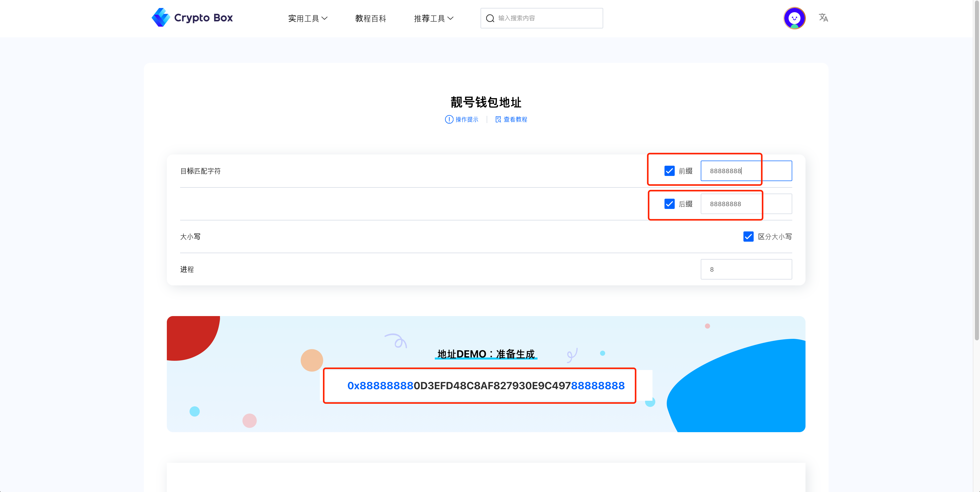Open the 教程百科 menu item
980x492 pixels.
tap(370, 18)
